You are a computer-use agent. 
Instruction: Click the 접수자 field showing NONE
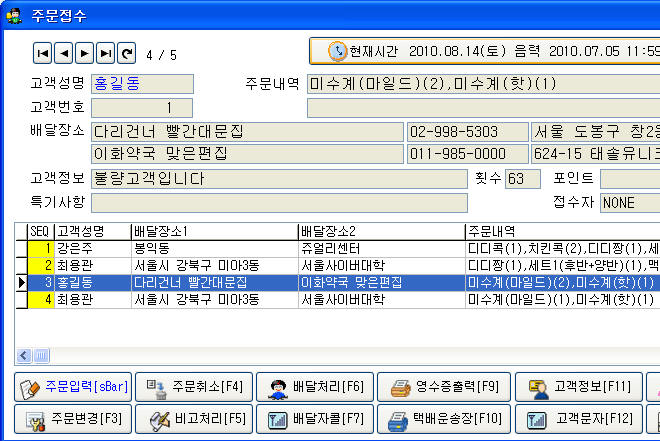(630, 203)
